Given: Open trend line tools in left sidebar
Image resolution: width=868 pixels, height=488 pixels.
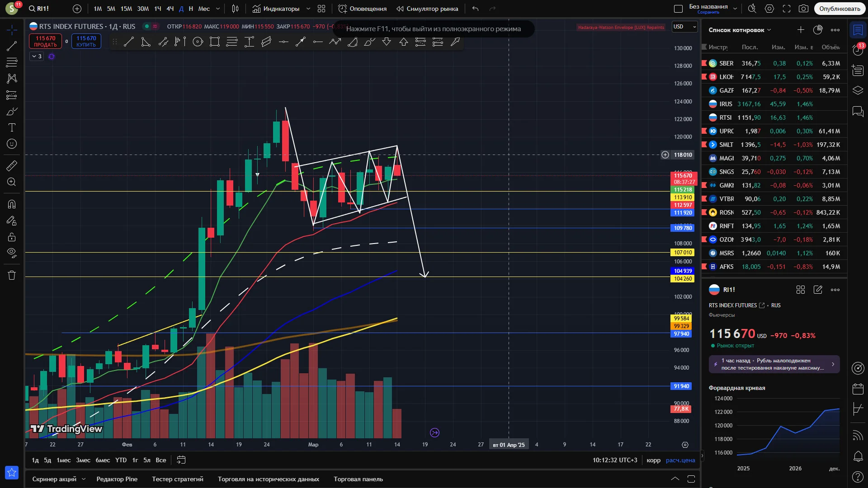Looking at the screenshot, I should [x=12, y=46].
